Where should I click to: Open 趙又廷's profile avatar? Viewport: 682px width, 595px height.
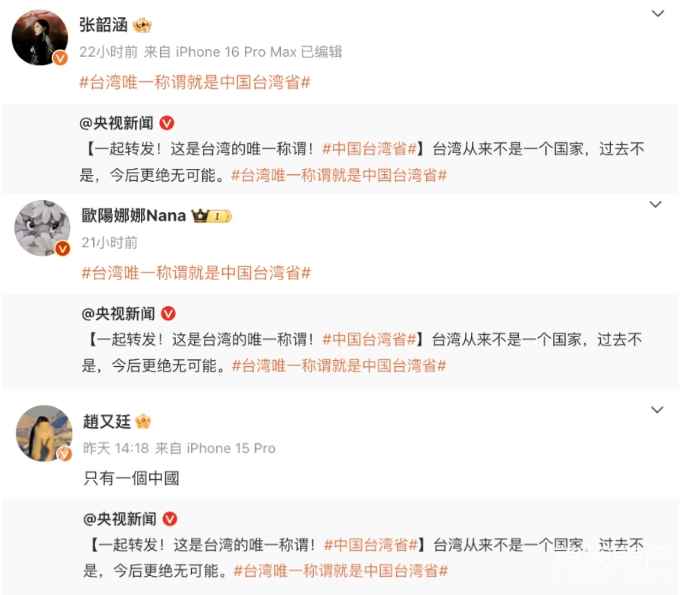click(x=44, y=433)
